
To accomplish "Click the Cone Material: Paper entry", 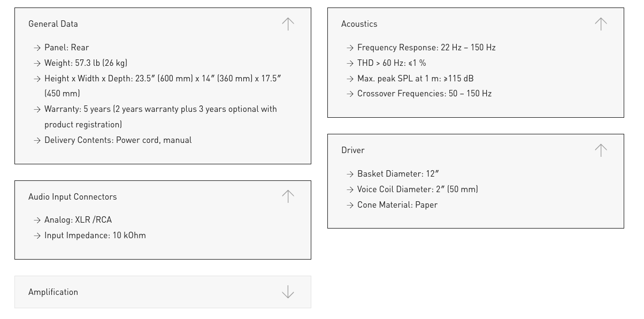I will click(x=397, y=205).
